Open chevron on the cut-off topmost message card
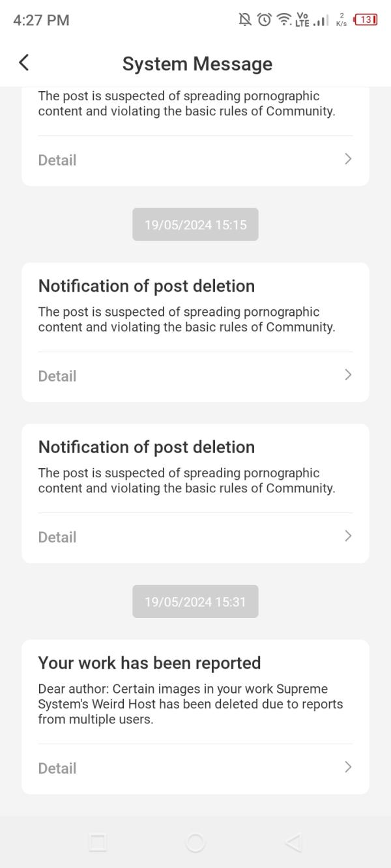Viewport: 391px width, 868px height. point(348,159)
